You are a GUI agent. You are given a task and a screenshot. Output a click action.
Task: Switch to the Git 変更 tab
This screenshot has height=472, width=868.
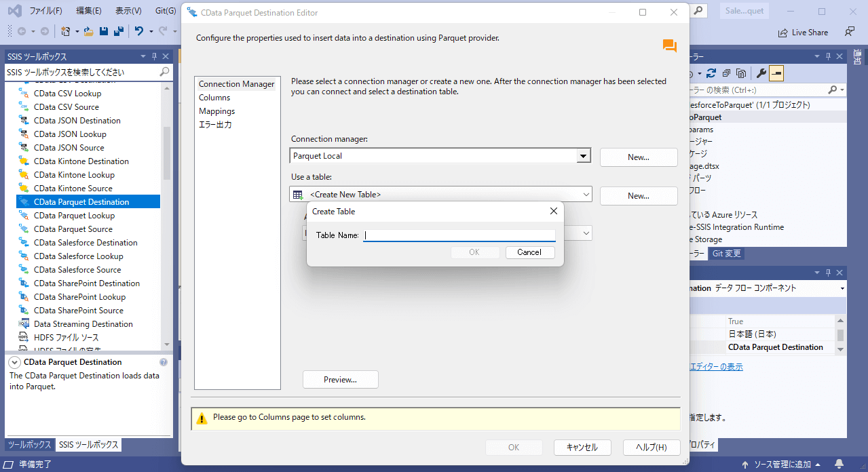click(x=726, y=254)
